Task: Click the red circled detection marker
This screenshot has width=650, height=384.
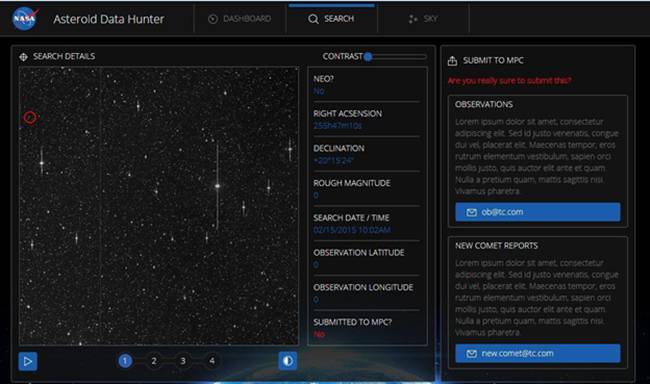Action: pos(29,118)
